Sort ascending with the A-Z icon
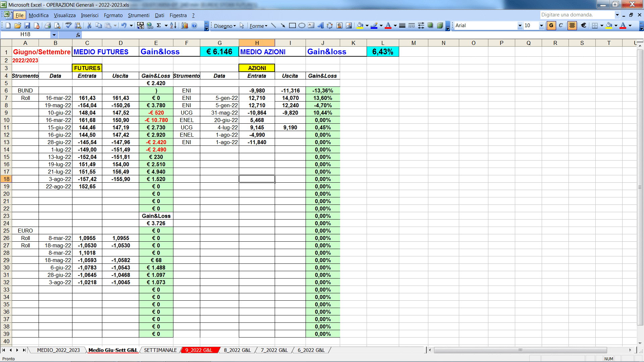This screenshot has width=644, height=362. coord(173,25)
